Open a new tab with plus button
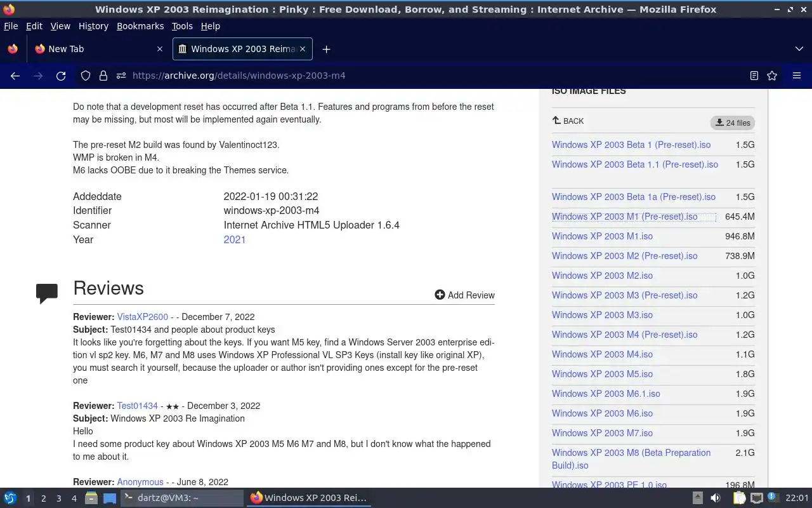 coord(326,49)
